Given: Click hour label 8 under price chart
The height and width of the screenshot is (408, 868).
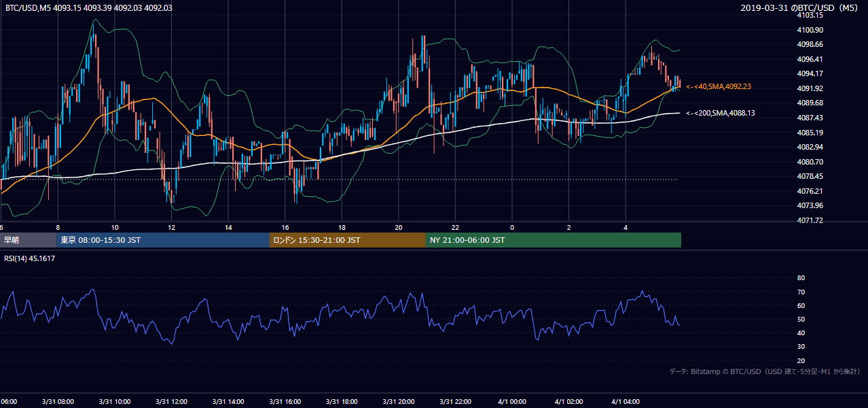Looking at the screenshot, I should tap(58, 227).
